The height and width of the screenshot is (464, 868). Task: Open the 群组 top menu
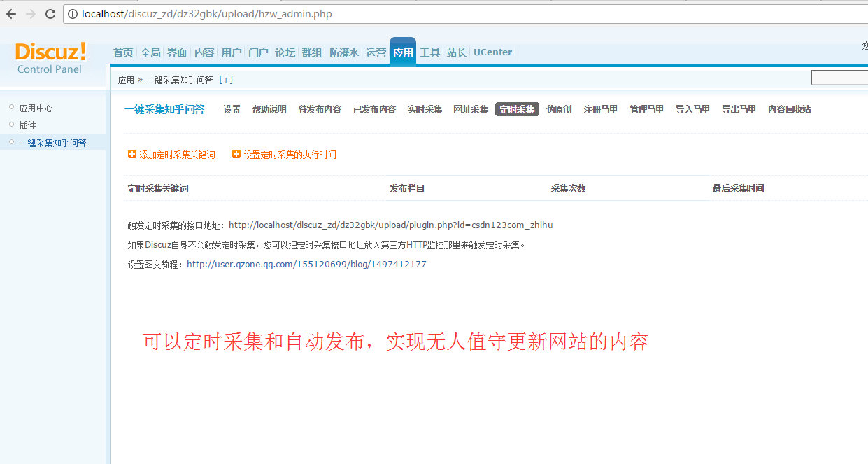pos(312,52)
